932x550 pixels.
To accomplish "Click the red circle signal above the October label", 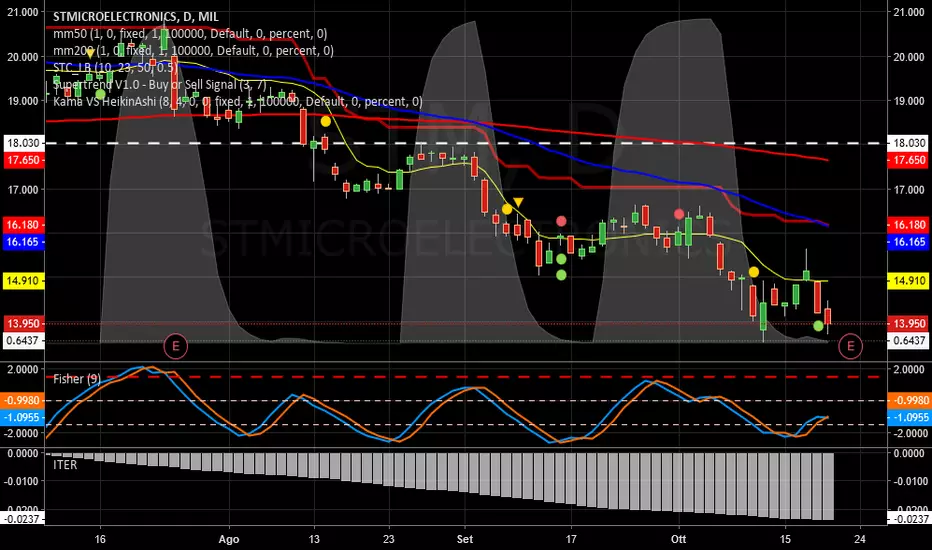I will pyautogui.click(x=679, y=214).
